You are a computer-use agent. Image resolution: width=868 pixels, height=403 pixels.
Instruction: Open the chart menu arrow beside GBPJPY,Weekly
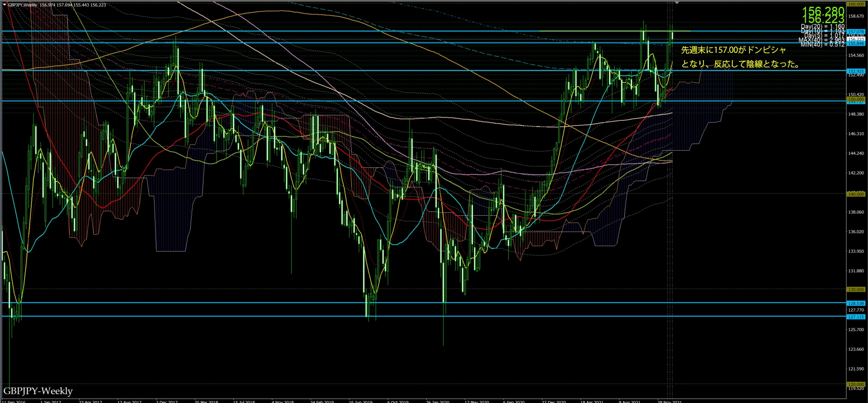point(5,5)
